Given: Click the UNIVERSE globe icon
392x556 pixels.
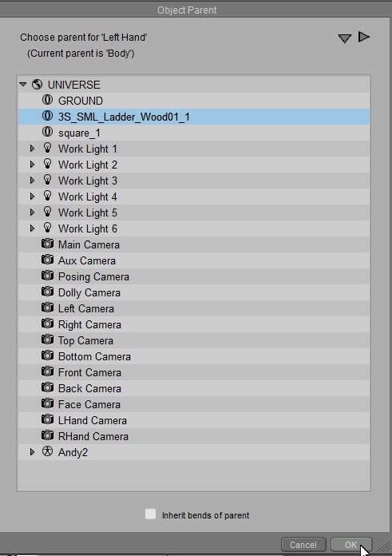Looking at the screenshot, I should tap(37, 85).
